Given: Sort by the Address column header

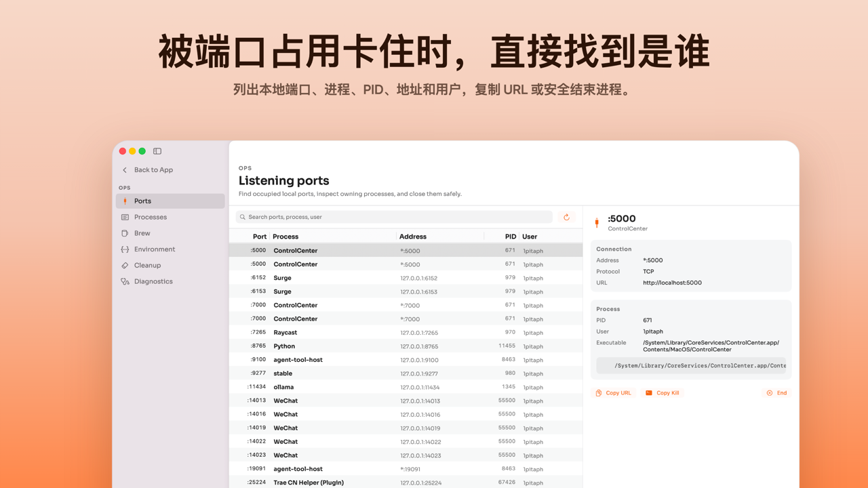Looking at the screenshot, I should pyautogui.click(x=413, y=237).
